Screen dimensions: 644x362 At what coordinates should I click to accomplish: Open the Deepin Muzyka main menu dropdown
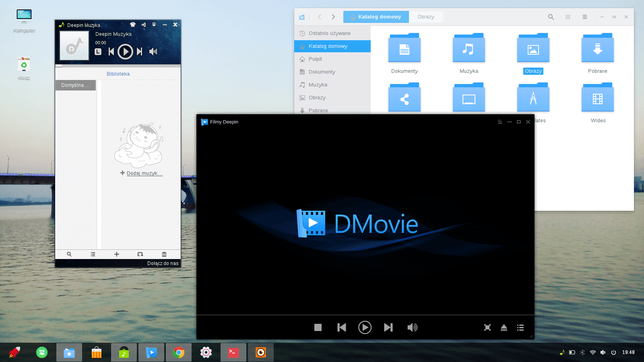154,25
